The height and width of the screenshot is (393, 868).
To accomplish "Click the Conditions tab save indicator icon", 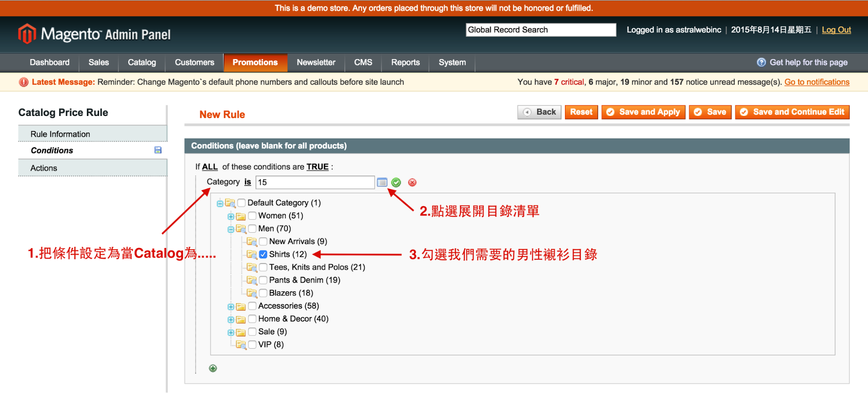I will (x=158, y=150).
